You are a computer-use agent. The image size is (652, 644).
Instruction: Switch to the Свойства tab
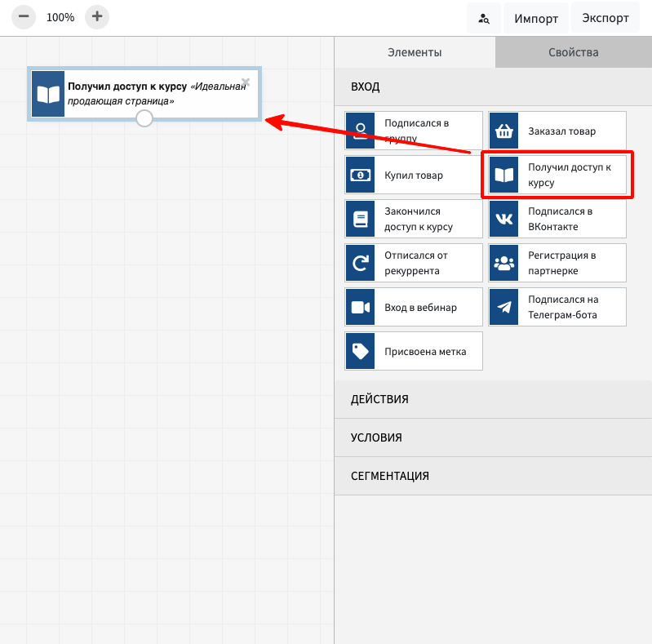click(x=573, y=52)
